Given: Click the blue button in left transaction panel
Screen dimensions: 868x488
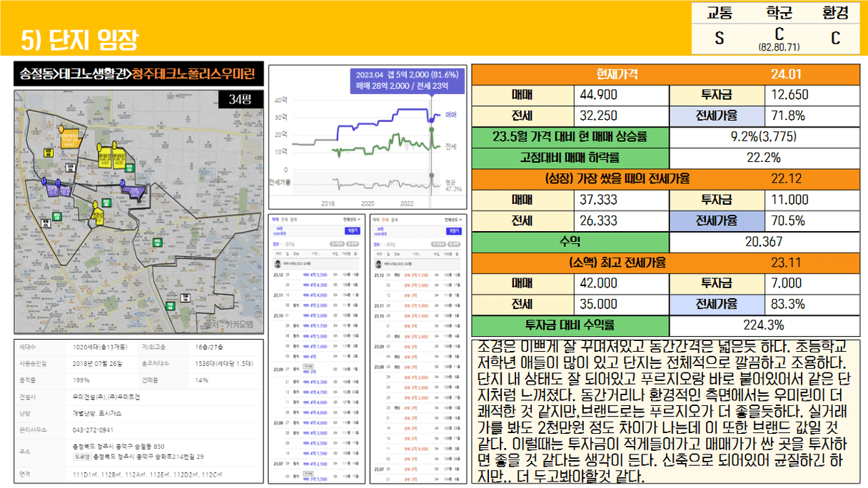Looking at the screenshot, I should [353, 230].
